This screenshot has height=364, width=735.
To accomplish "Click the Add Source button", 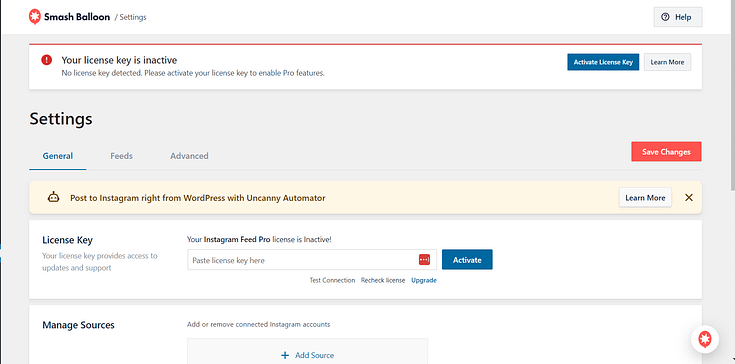I will pyautogui.click(x=308, y=355).
